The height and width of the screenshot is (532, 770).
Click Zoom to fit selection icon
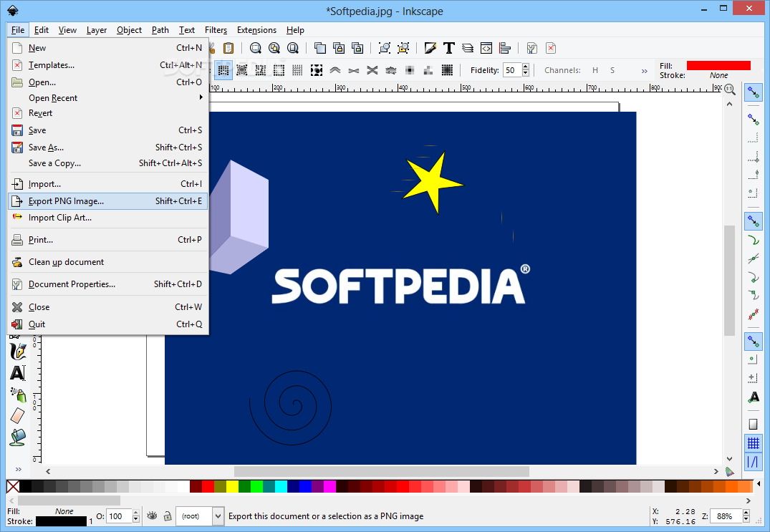[256, 48]
